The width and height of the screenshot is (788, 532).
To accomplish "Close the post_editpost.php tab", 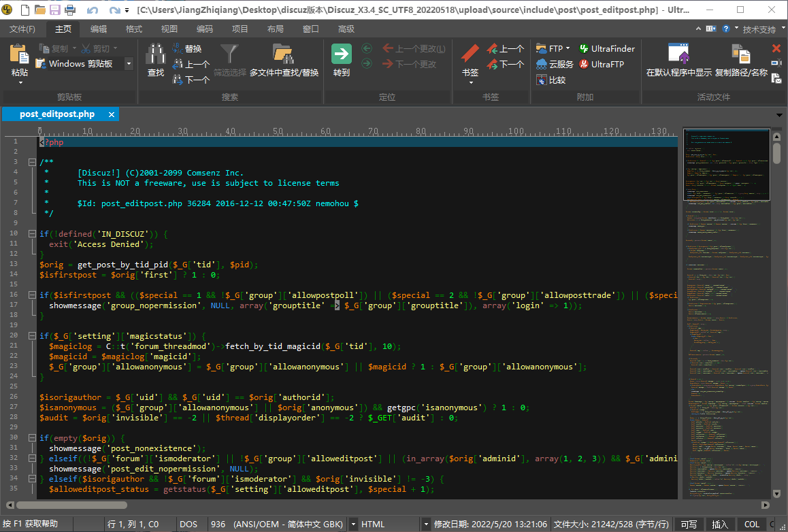I will (x=112, y=114).
